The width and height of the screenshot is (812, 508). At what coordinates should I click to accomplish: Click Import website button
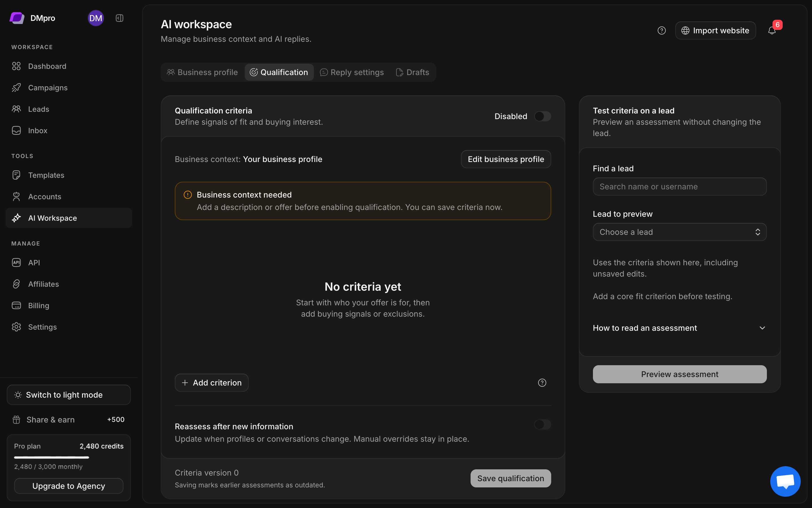[x=715, y=30]
